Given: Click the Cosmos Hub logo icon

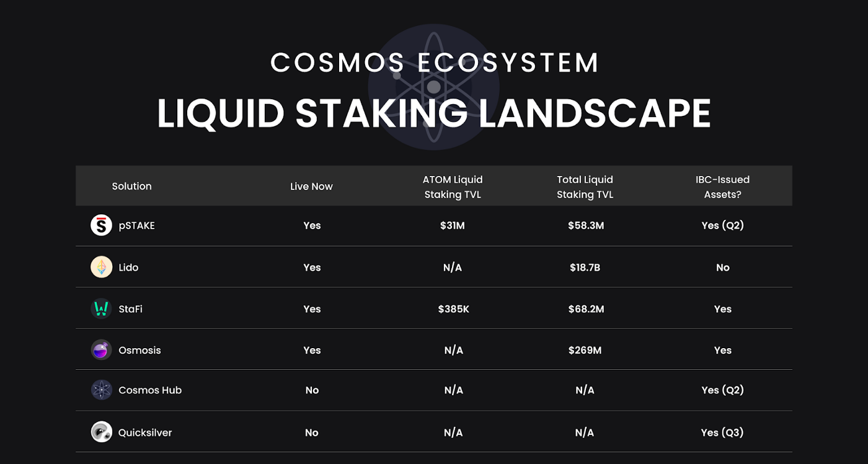Looking at the screenshot, I should pos(101,390).
